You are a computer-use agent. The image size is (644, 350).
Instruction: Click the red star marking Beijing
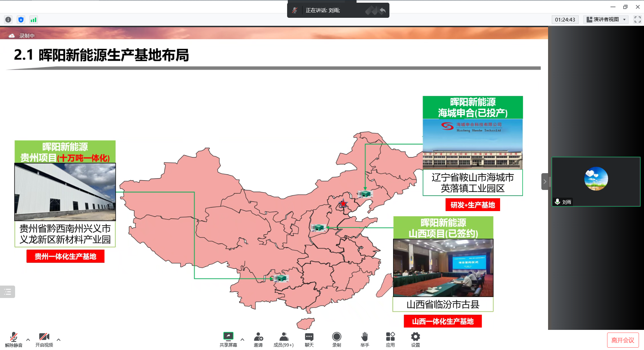(343, 203)
